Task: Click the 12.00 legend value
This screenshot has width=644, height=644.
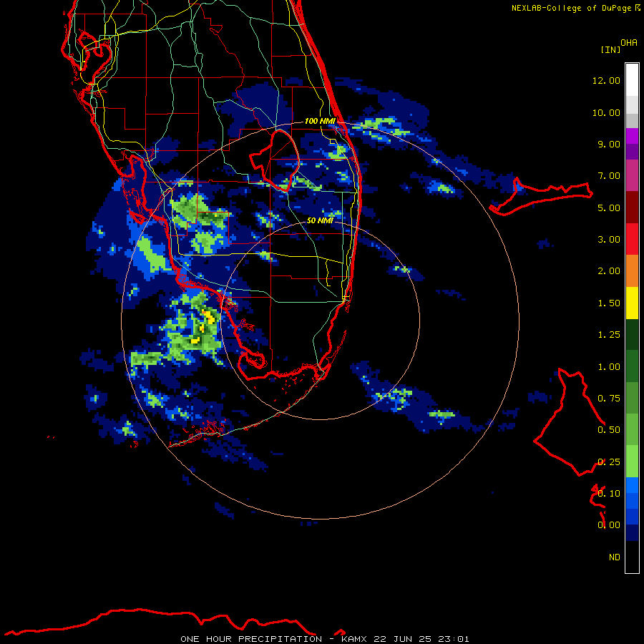Action: pyautogui.click(x=606, y=80)
